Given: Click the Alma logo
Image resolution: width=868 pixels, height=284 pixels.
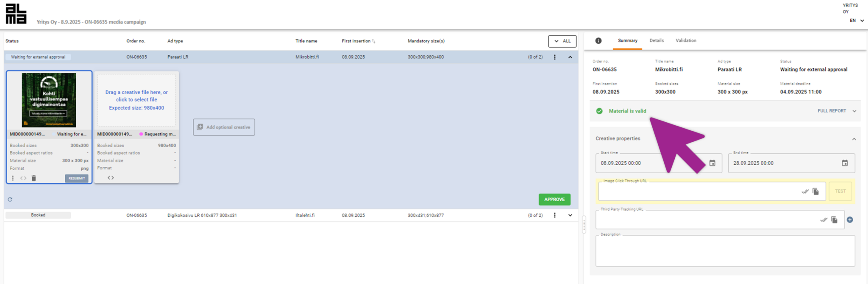Looking at the screenshot, I should click(16, 14).
